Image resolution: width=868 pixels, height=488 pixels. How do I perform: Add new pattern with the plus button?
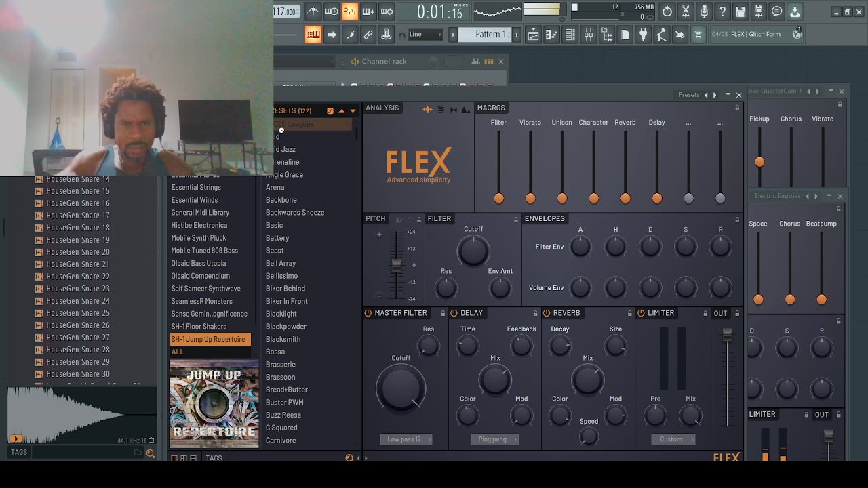click(516, 35)
